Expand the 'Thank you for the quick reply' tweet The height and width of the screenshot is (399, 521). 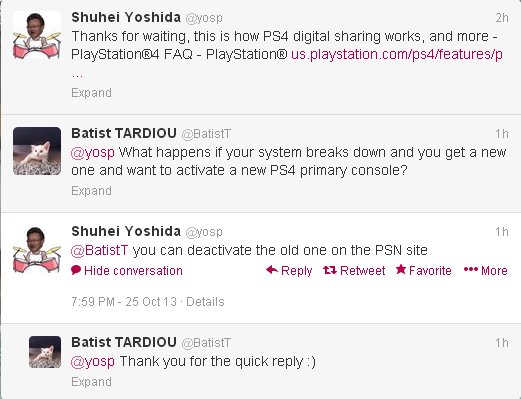(91, 382)
